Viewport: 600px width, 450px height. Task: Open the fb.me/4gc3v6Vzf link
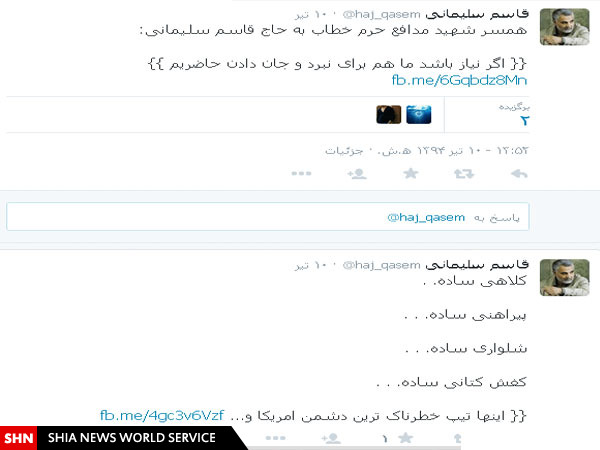tap(162, 415)
